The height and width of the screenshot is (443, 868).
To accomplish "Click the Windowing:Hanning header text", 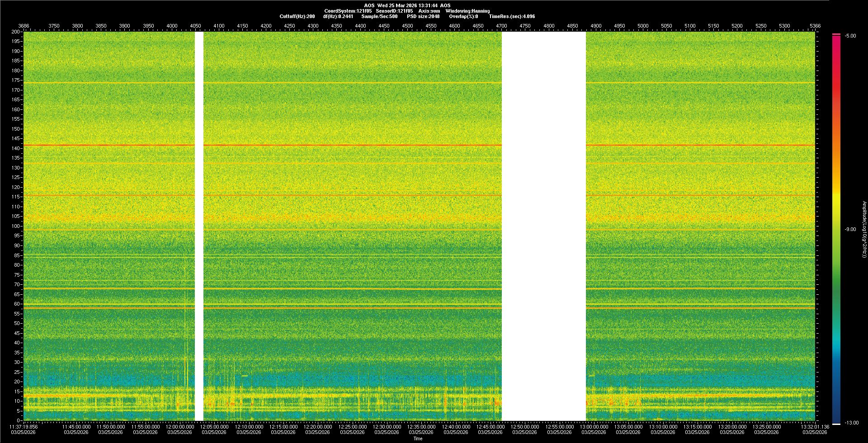I will (x=467, y=11).
